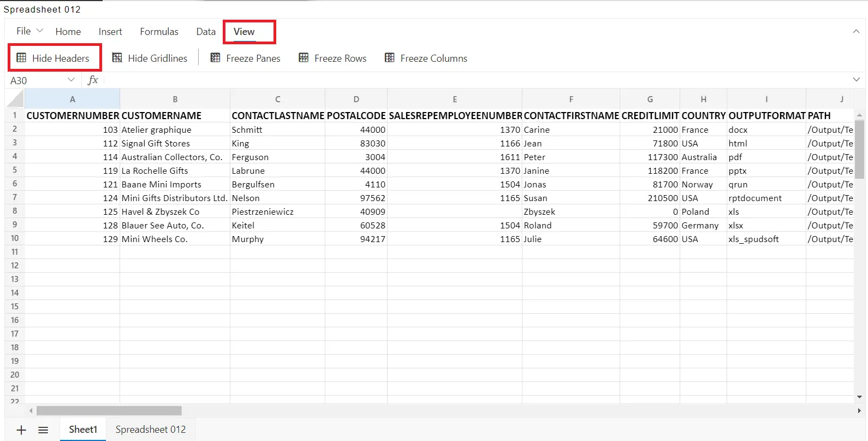Click the select-all corner triangle
868x441 pixels.
(15, 99)
